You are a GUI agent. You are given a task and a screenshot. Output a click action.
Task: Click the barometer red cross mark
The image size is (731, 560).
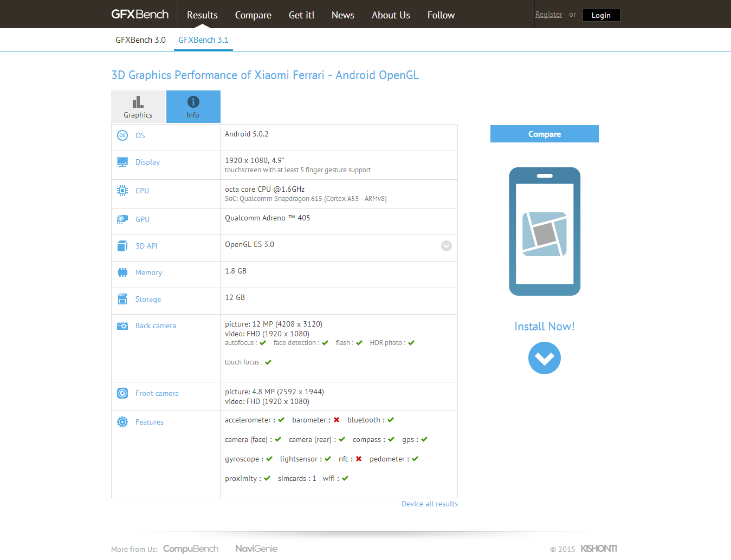(337, 420)
